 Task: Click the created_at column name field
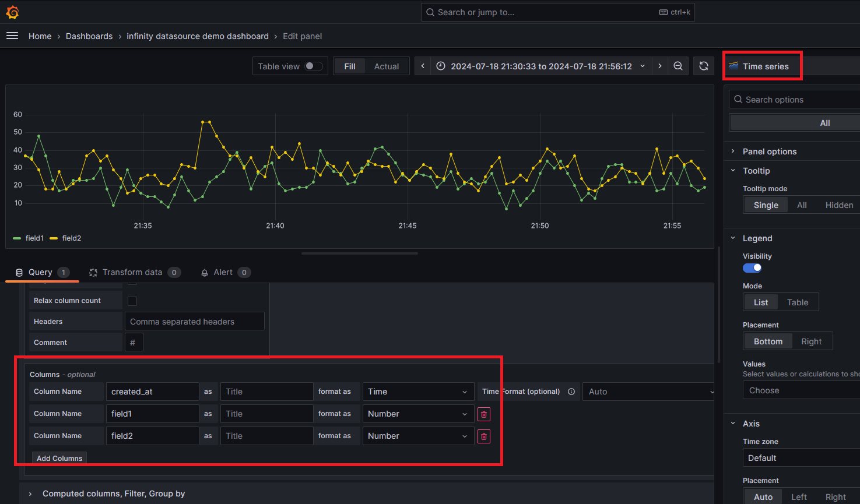pos(152,392)
